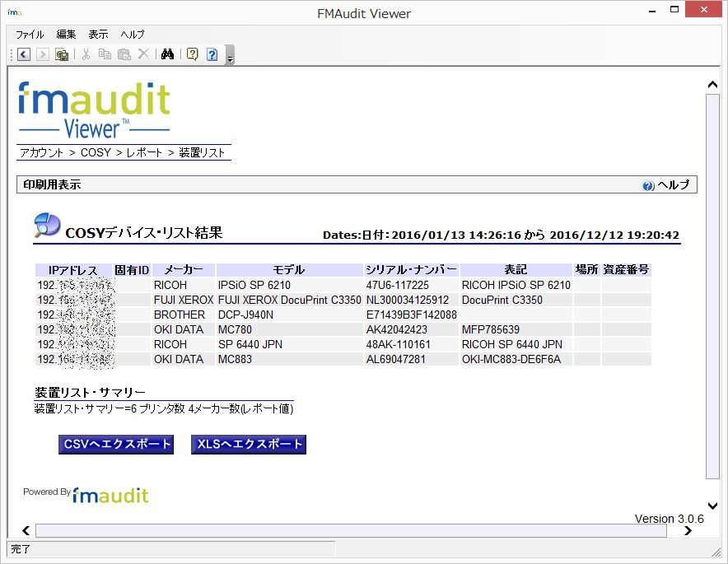Select the FUJI XEROX DocuPrint C3350 model cell
Image resolution: width=728 pixels, height=564 pixels.
[x=290, y=300]
